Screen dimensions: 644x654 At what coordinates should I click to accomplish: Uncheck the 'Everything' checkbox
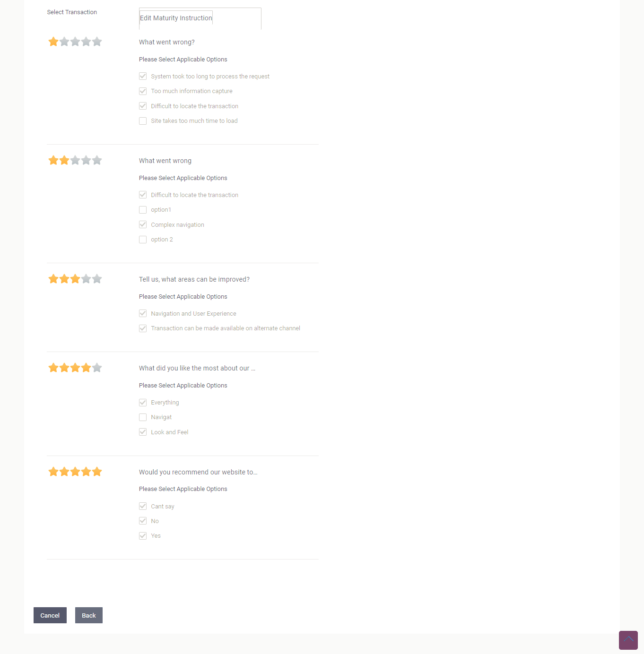143,402
